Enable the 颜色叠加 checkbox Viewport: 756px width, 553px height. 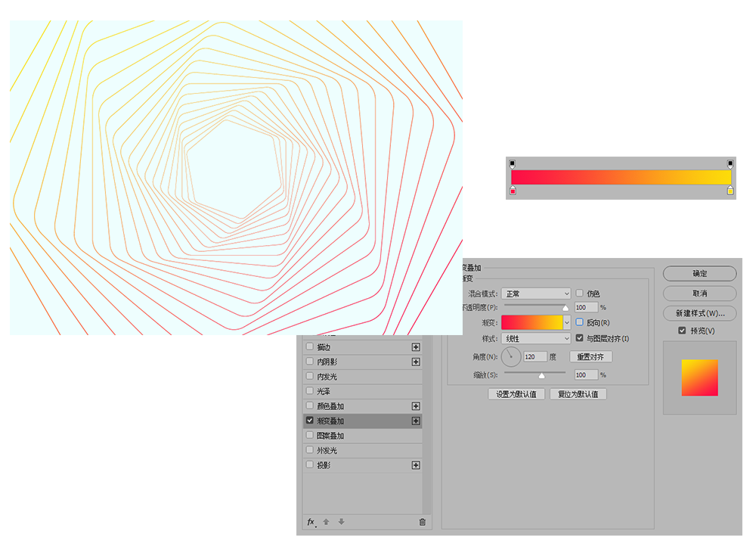310,405
